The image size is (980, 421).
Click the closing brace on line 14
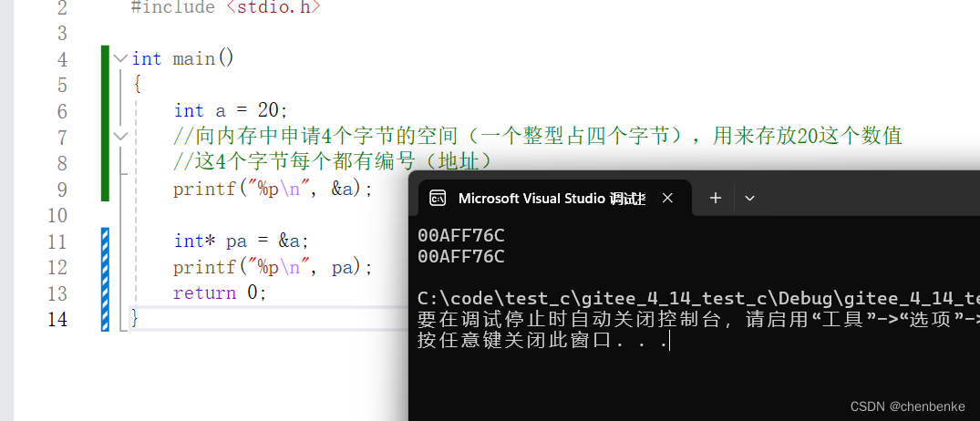(x=134, y=319)
